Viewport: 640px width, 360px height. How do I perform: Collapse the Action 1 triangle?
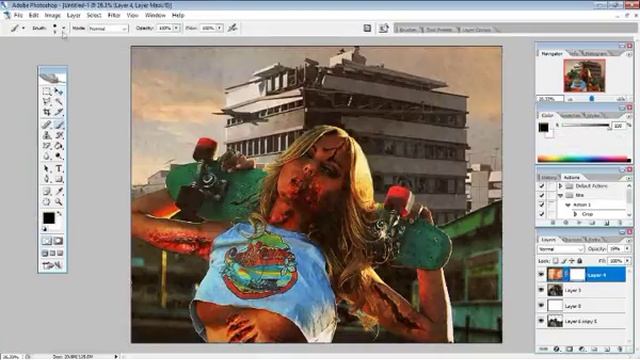568,205
